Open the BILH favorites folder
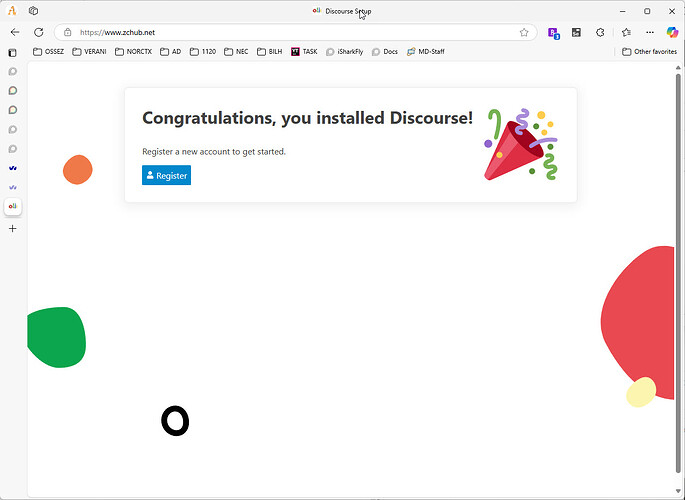This screenshot has width=685, height=500. point(270,52)
